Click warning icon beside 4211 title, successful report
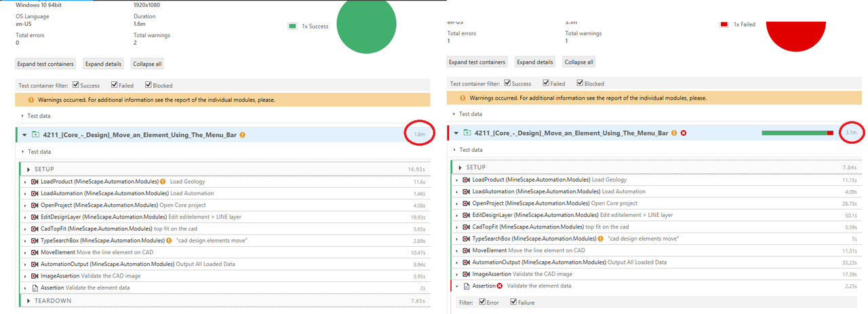 click(243, 135)
